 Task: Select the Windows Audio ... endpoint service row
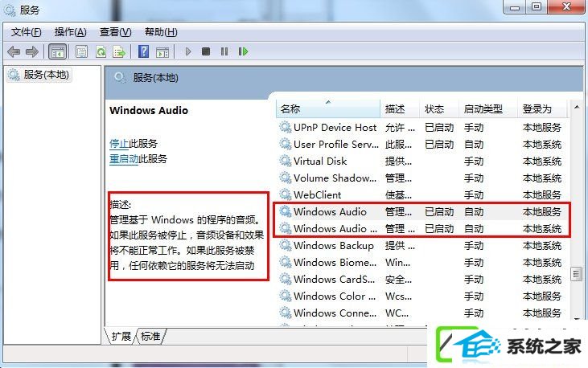(x=421, y=229)
